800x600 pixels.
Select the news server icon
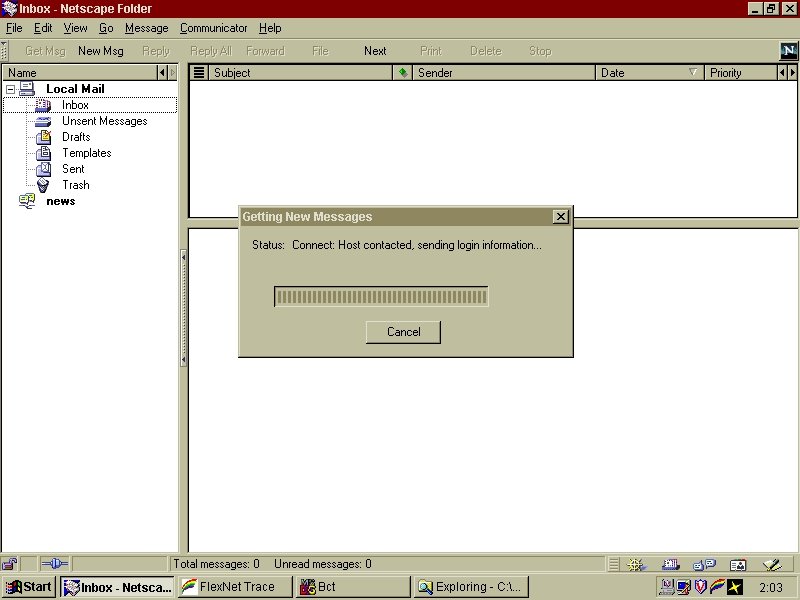pos(27,201)
